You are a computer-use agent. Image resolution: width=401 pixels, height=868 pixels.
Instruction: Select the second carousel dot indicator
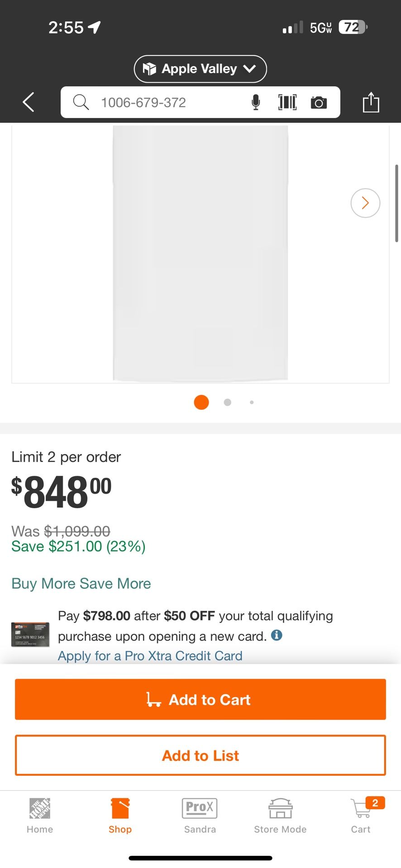click(x=227, y=402)
